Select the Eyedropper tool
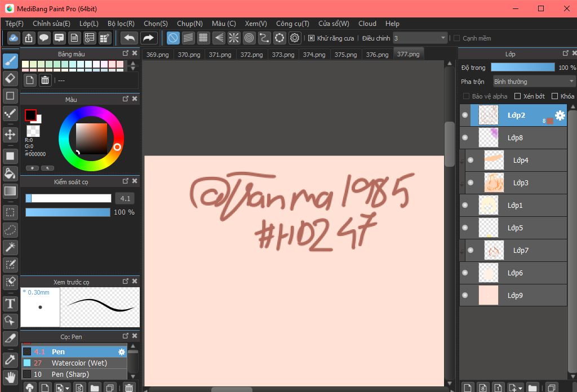Image resolution: width=577 pixels, height=392 pixels. [x=10, y=360]
